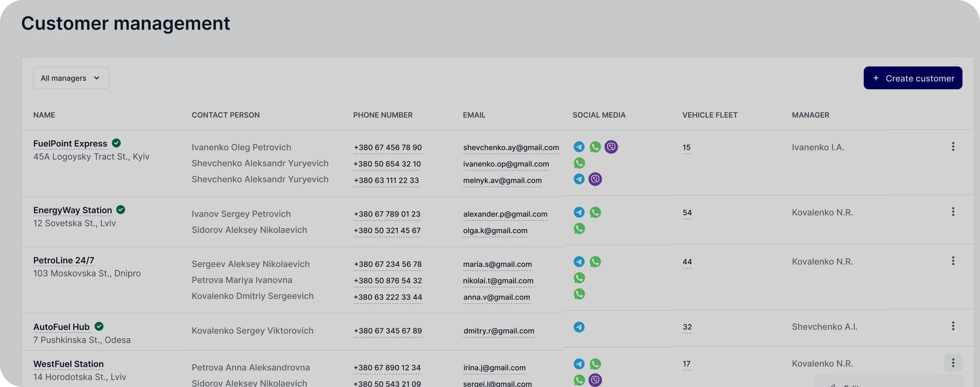Click the Create customer button
Viewport: 980px width, 387px height.
coord(913,78)
